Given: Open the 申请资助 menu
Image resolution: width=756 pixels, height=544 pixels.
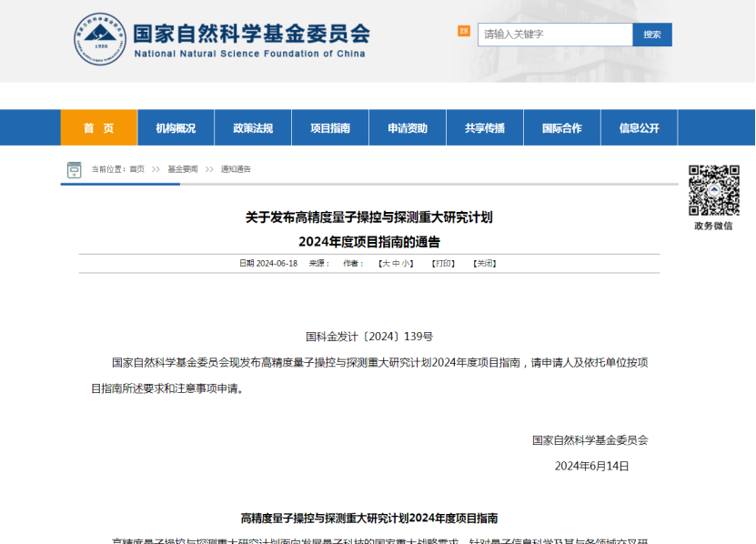Looking at the screenshot, I should coord(408,128).
